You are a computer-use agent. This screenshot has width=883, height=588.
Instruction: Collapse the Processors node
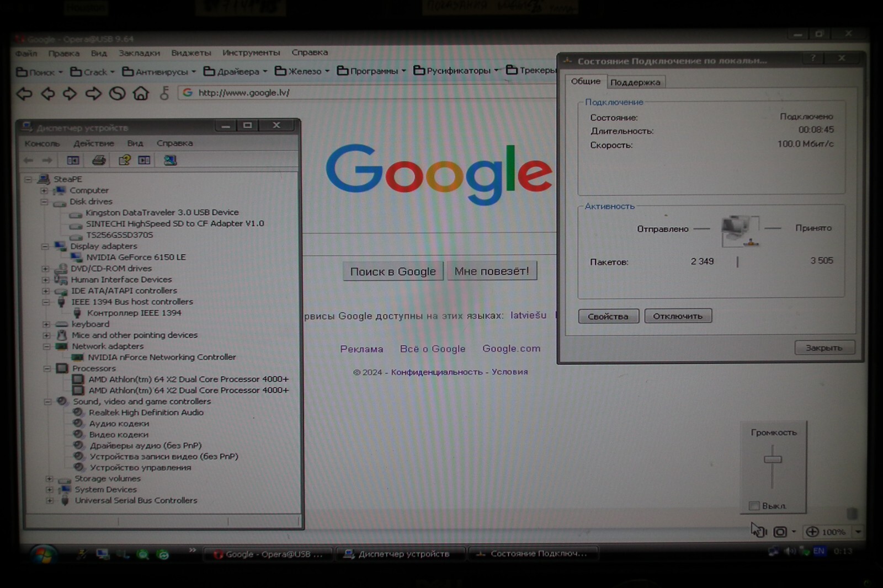pyautogui.click(x=47, y=368)
